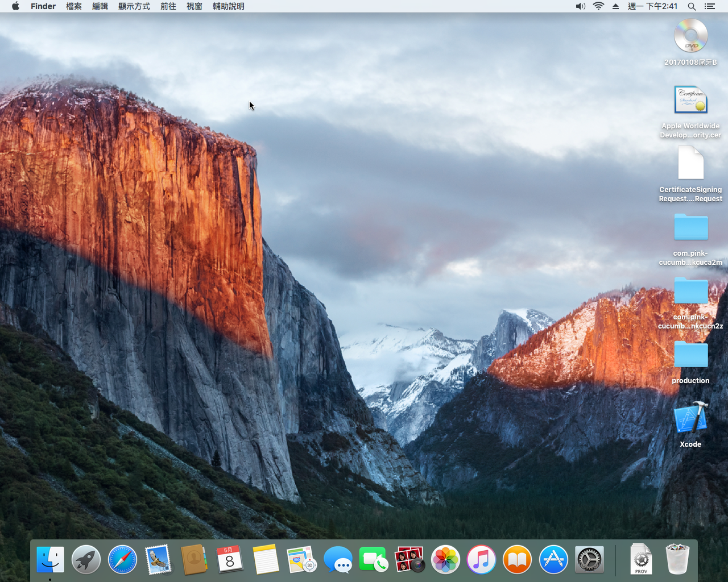Open the 顯示方式 menu

[134, 6]
